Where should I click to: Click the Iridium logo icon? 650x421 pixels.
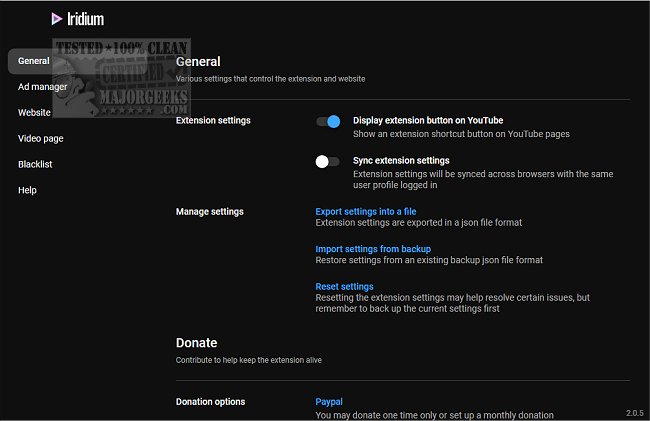click(56, 19)
